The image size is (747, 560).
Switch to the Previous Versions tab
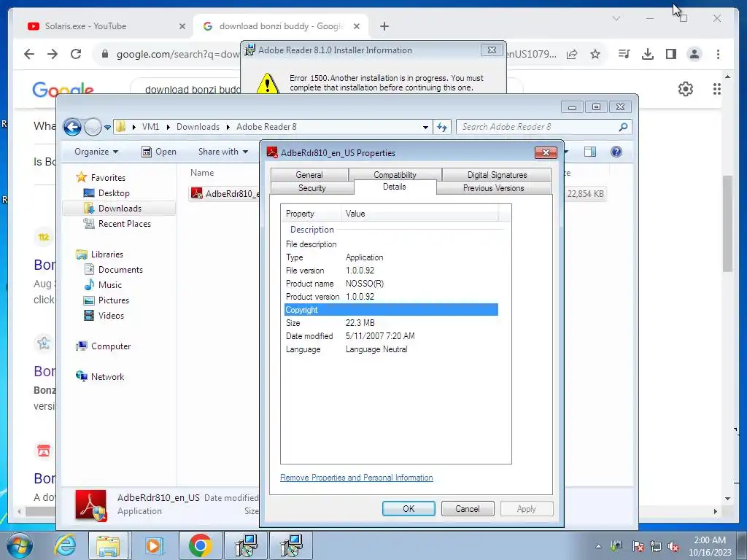[494, 188]
